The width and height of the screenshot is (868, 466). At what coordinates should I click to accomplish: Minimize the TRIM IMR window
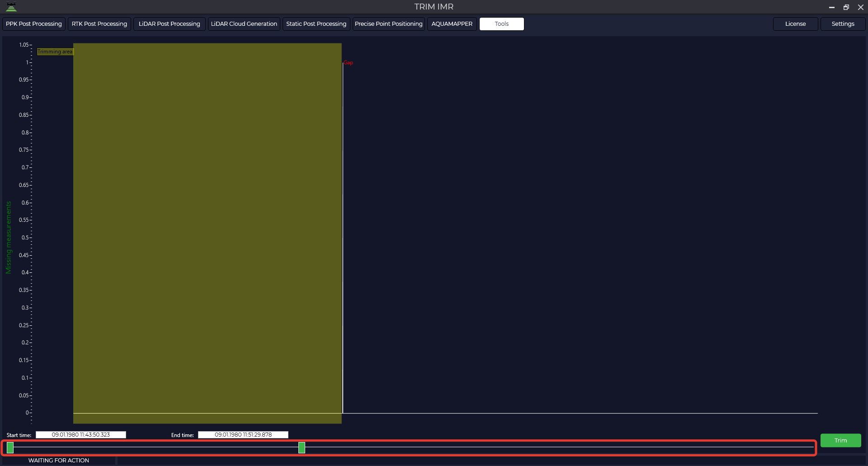tap(832, 7)
